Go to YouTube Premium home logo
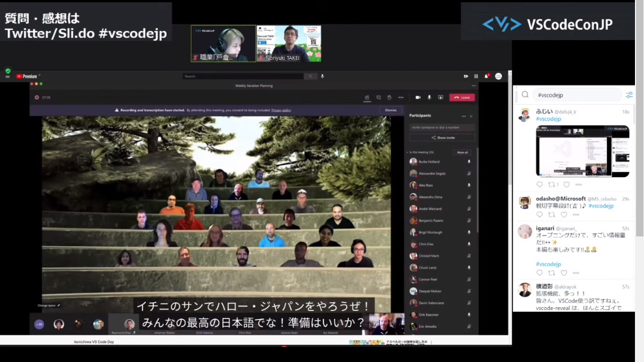 pyautogui.click(x=27, y=76)
